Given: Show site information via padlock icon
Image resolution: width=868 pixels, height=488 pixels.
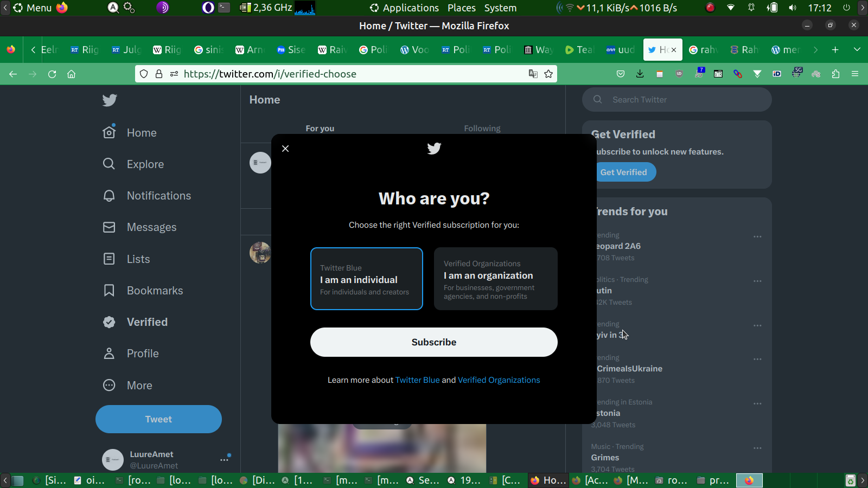Looking at the screenshot, I should pyautogui.click(x=159, y=74).
